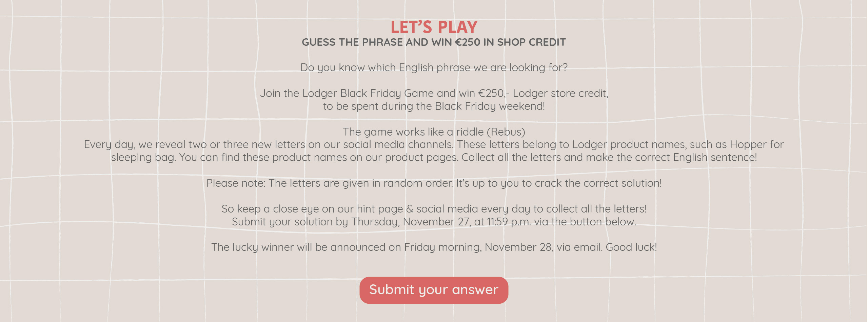Image resolution: width=868 pixels, height=322 pixels.
Task: Click the word "(Rebus)"
Action: (506, 132)
